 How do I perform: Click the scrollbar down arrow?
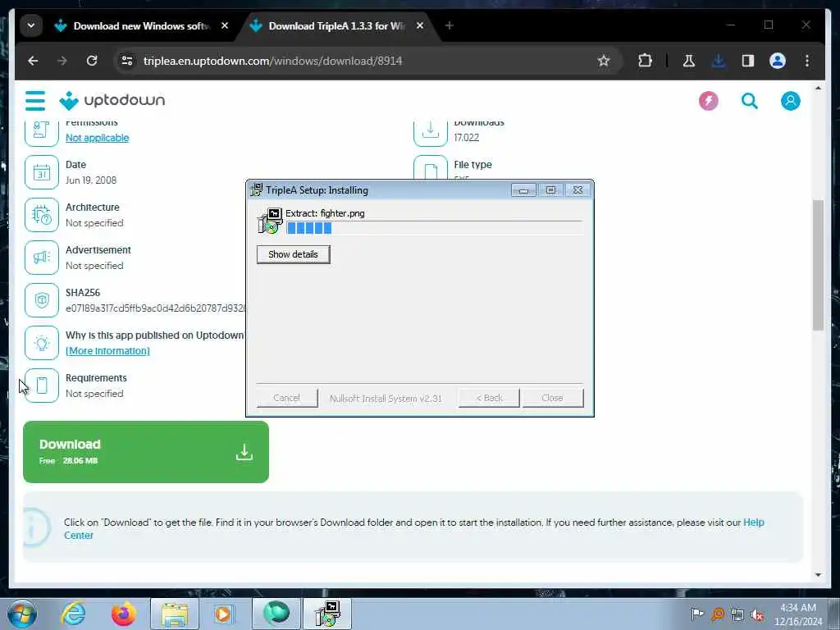pyautogui.click(x=818, y=575)
